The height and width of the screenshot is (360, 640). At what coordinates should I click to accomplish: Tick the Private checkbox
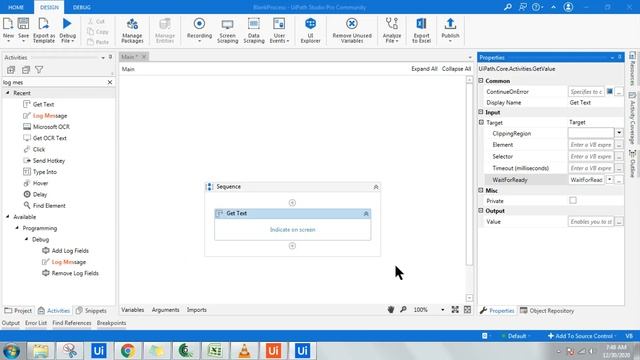tap(573, 200)
